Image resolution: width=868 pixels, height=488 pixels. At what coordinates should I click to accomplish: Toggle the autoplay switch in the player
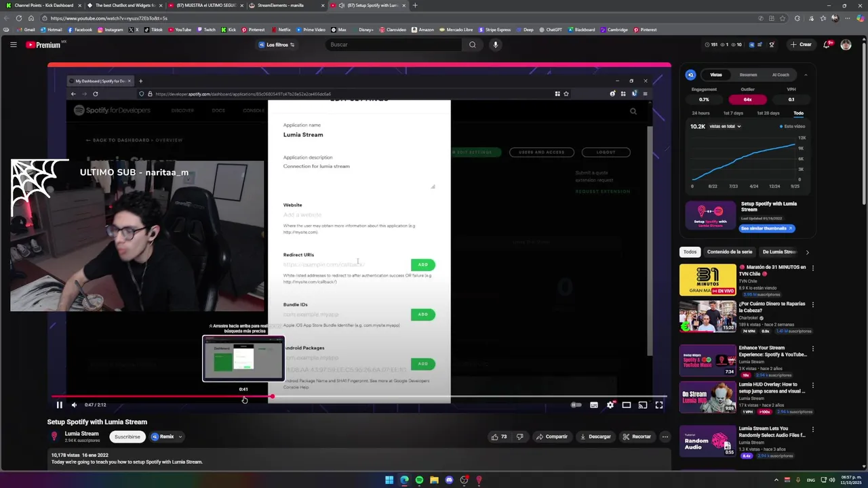tap(576, 405)
